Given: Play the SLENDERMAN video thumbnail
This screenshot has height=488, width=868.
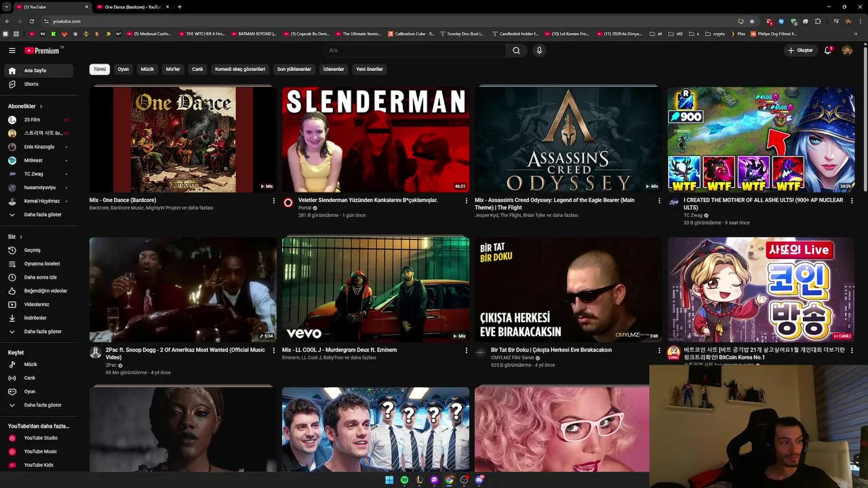Looking at the screenshot, I should click(x=376, y=139).
